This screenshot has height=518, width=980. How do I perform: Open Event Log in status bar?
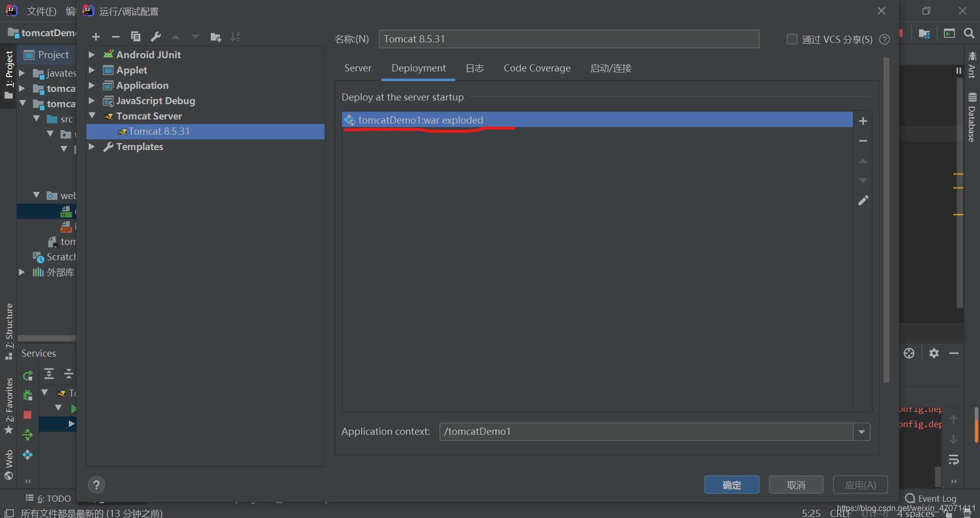931,499
